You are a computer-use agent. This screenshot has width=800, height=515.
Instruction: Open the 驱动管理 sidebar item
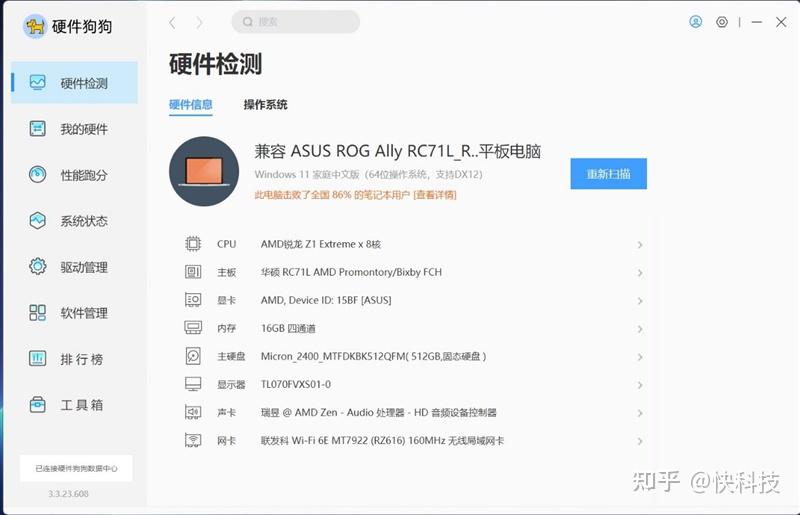click(x=74, y=266)
